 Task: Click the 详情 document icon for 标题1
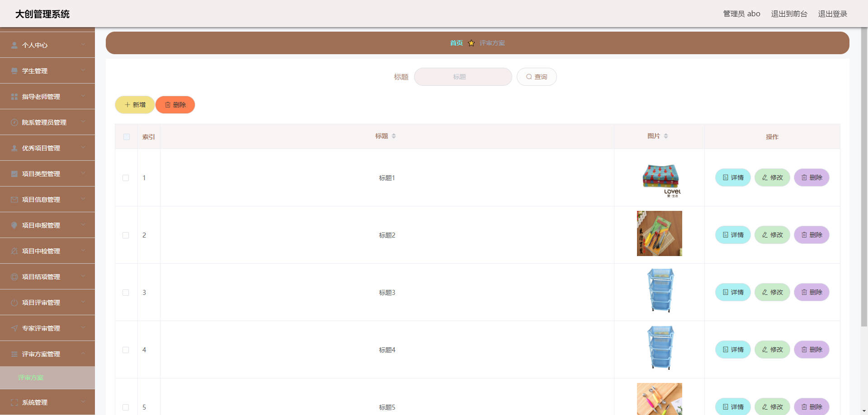tap(726, 177)
